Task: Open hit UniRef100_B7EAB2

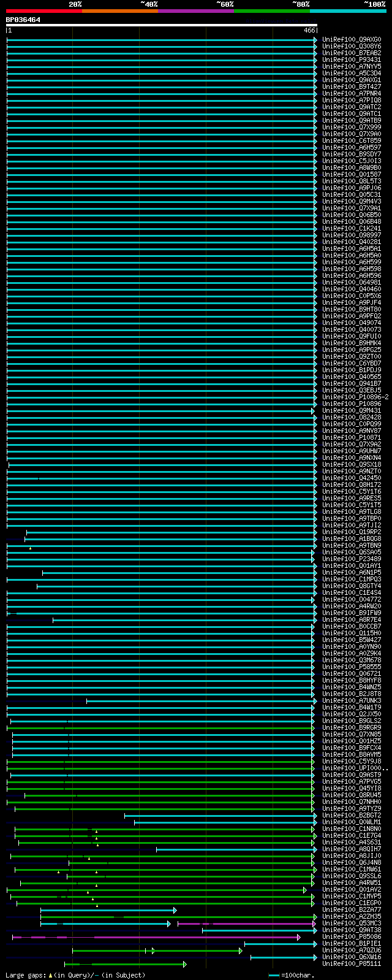Action: click(x=352, y=53)
